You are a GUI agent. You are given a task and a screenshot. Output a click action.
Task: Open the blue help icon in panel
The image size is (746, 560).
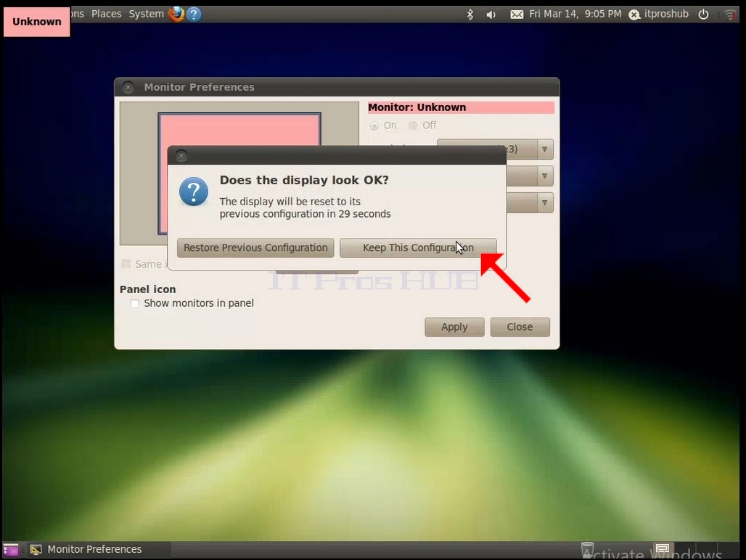(x=194, y=15)
